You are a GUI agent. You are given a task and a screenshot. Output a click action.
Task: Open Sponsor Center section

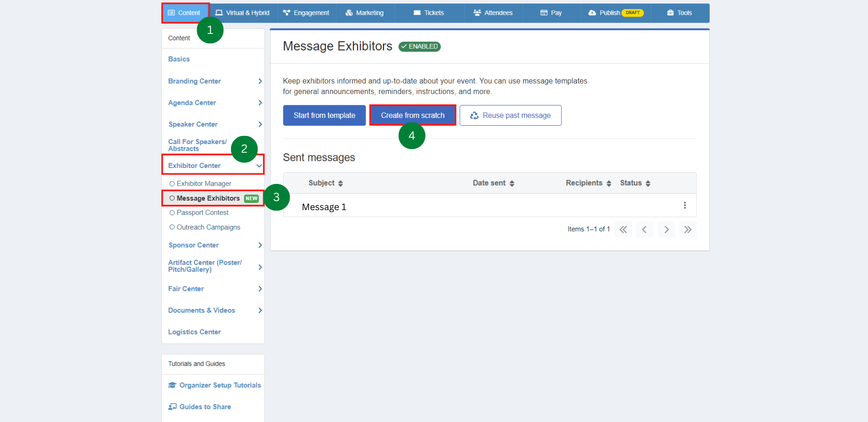coord(193,245)
